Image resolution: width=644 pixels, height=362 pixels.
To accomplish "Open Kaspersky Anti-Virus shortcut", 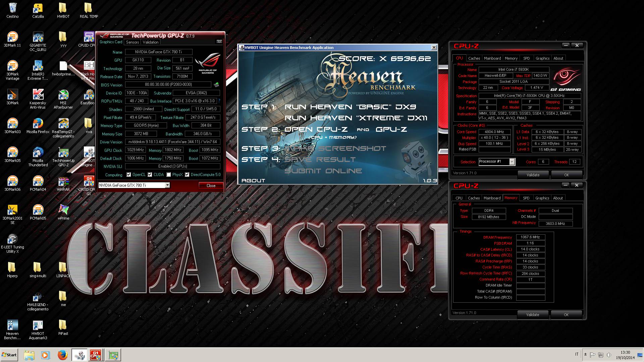I will tap(38, 99).
